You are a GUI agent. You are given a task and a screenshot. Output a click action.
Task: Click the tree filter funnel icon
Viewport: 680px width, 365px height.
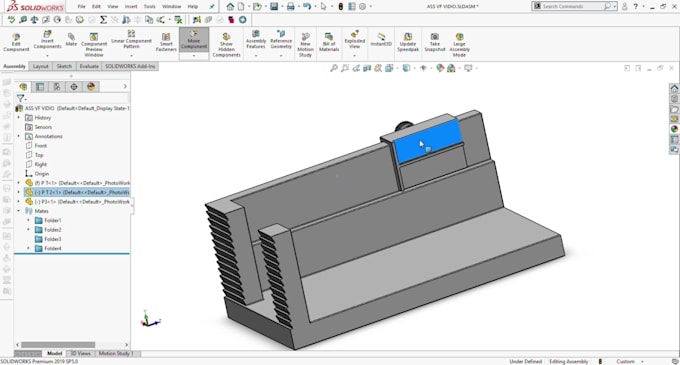pyautogui.click(x=20, y=98)
